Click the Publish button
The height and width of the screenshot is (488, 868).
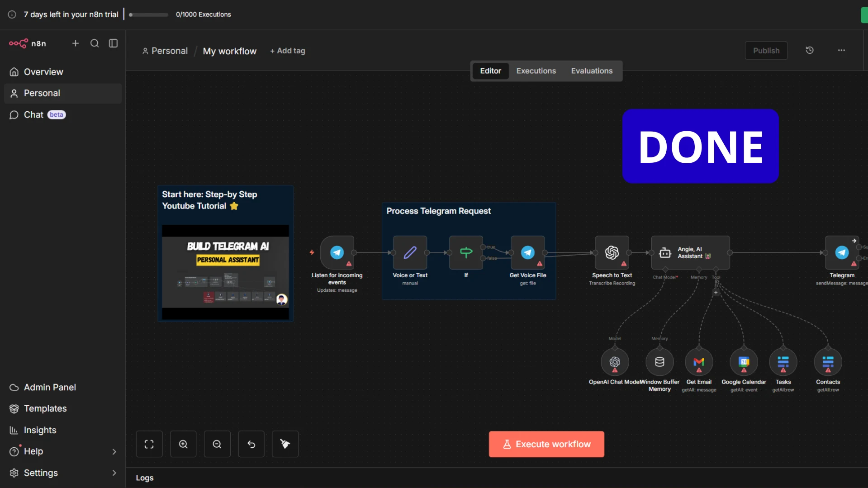[766, 50]
